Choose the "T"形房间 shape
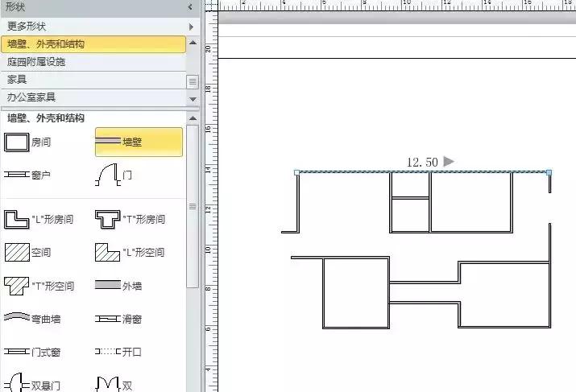 (x=130, y=220)
